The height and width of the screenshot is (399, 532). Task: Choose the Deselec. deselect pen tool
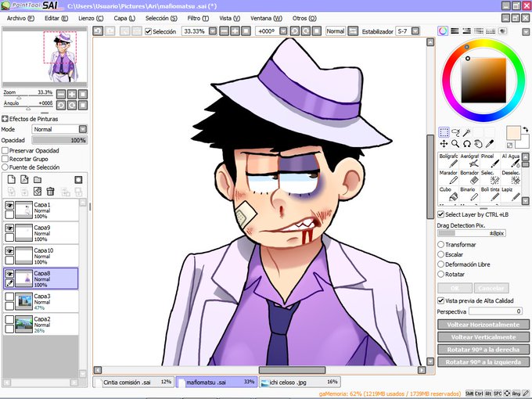click(511, 177)
